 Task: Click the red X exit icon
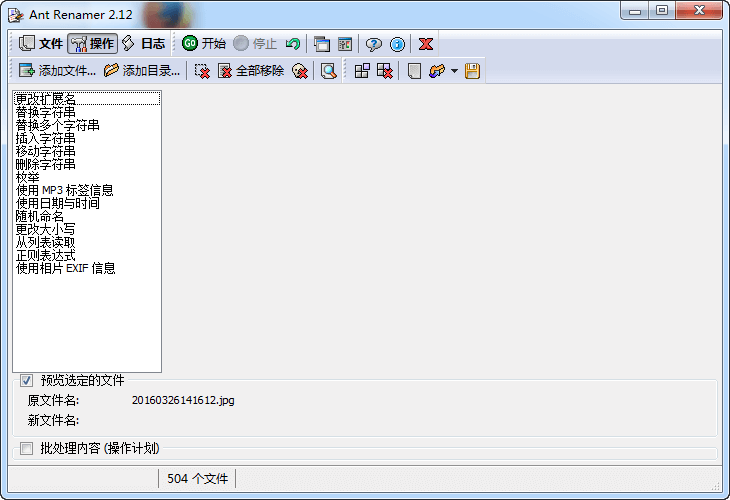pos(426,44)
